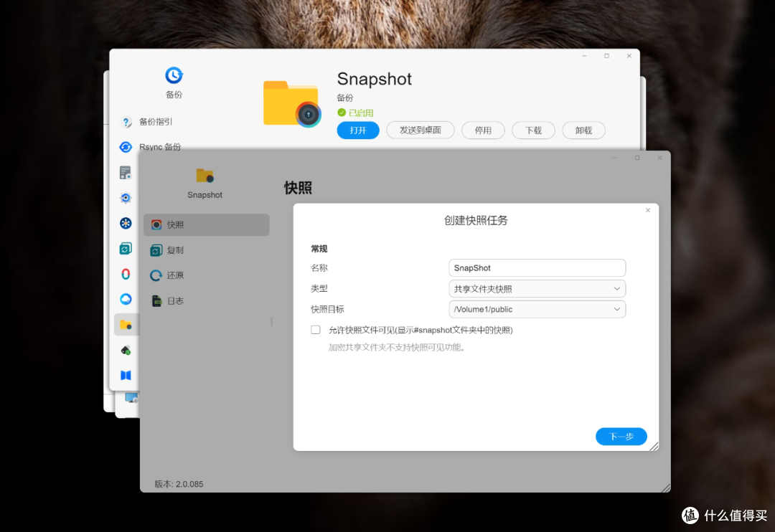Click the 备份指引 label in App Center
Image resolution: width=775 pixels, height=532 pixels.
click(x=156, y=121)
